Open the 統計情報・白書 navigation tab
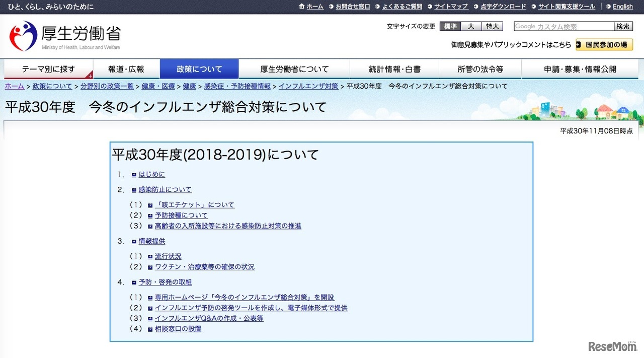Screen dimensions: 644x358 click(394, 69)
